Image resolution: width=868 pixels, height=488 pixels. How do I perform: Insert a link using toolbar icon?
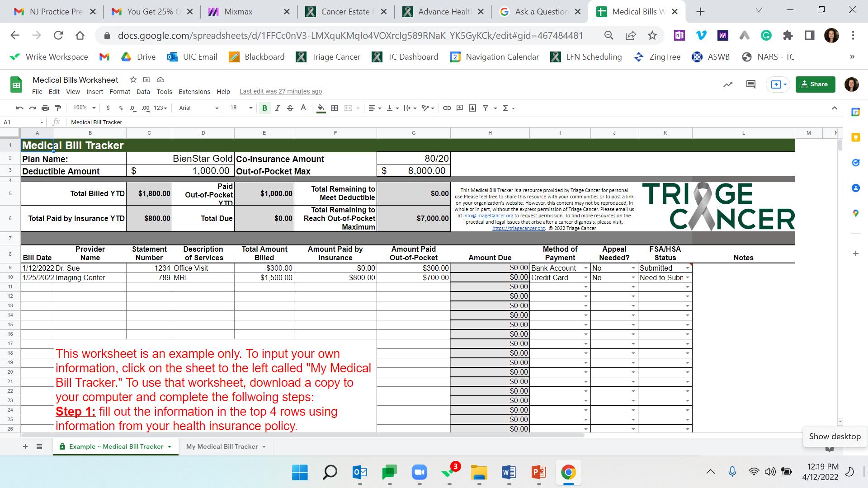pos(447,108)
